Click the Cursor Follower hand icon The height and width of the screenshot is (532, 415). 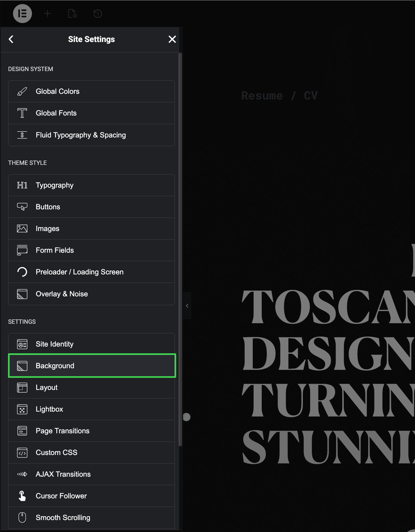tap(22, 496)
